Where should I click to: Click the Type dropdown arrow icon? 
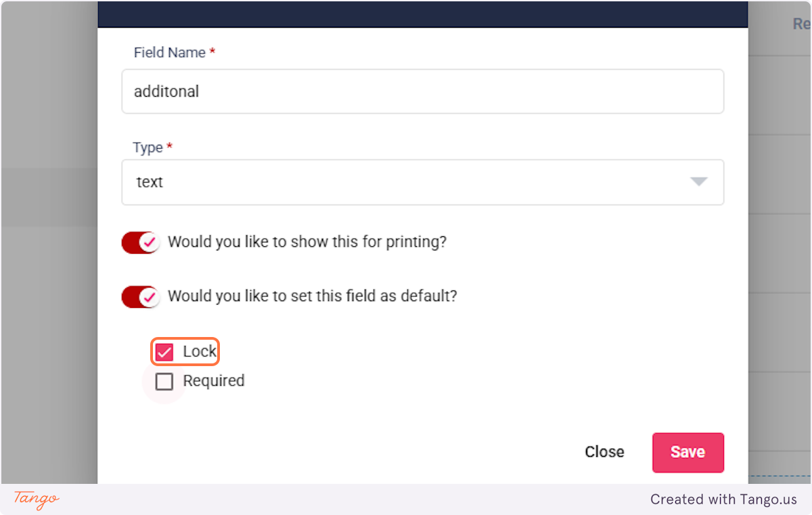[x=698, y=182]
